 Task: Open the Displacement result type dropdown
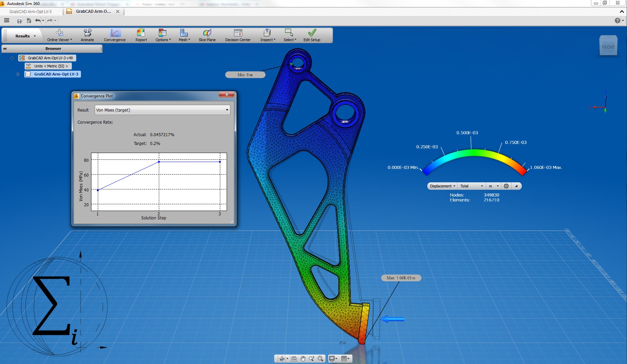[x=442, y=186]
